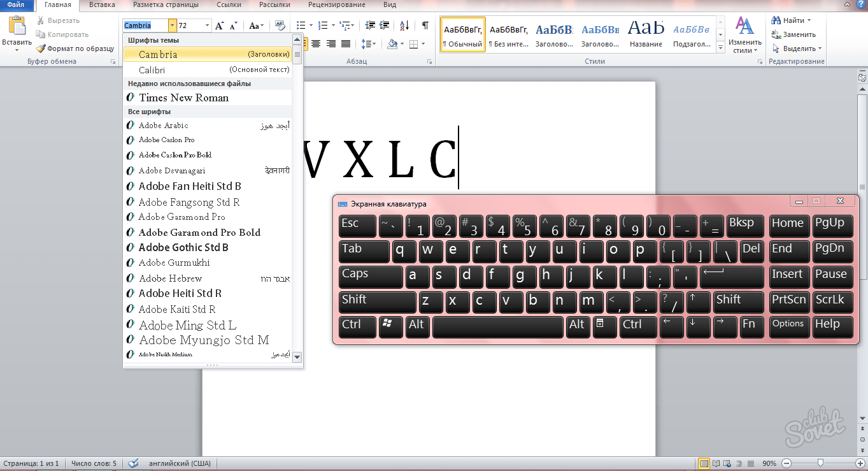Open the shading color dropdown arrow
Screen dimensions: 868x471
(x=402, y=44)
